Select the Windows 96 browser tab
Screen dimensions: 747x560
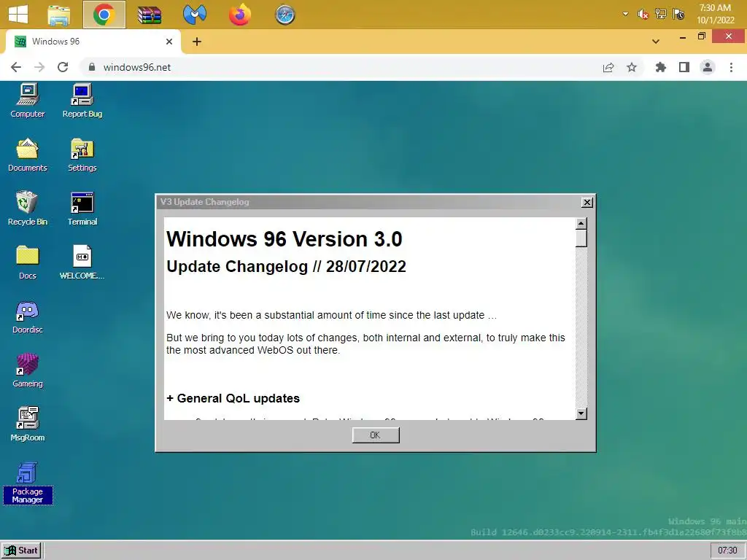(x=93, y=42)
